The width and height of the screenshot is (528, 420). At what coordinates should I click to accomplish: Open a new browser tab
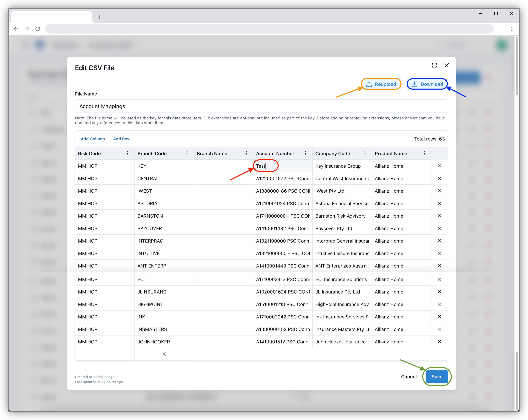[x=100, y=17]
